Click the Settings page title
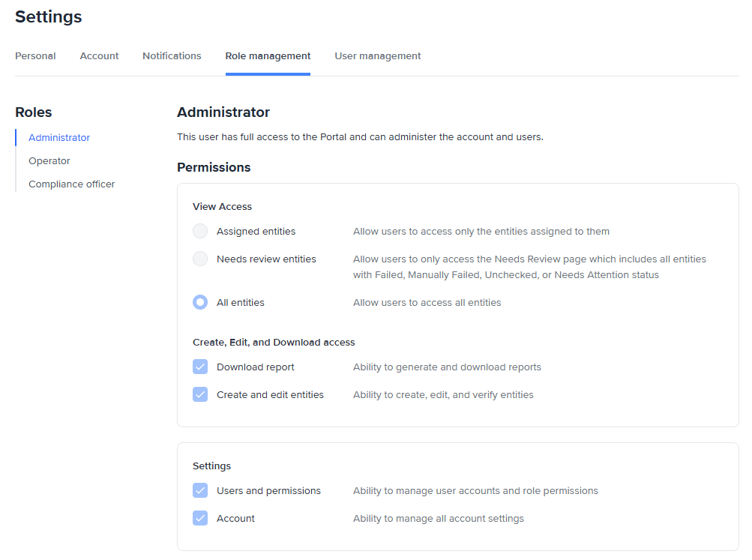The image size is (752, 560). point(49,16)
